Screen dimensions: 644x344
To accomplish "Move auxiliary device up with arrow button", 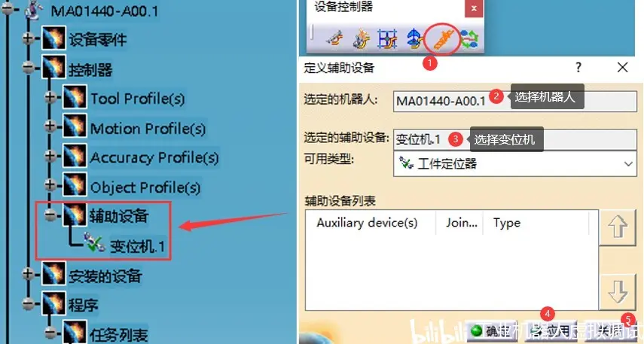I will point(618,227).
